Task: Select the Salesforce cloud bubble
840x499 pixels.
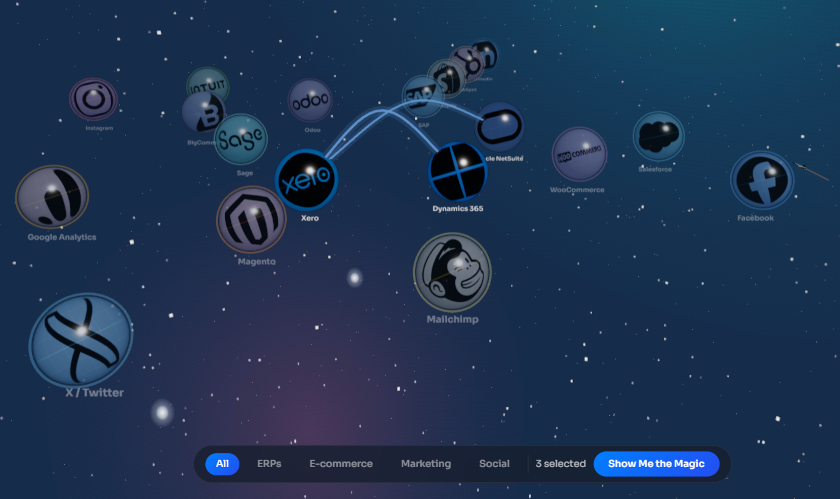Action: pyautogui.click(x=658, y=136)
